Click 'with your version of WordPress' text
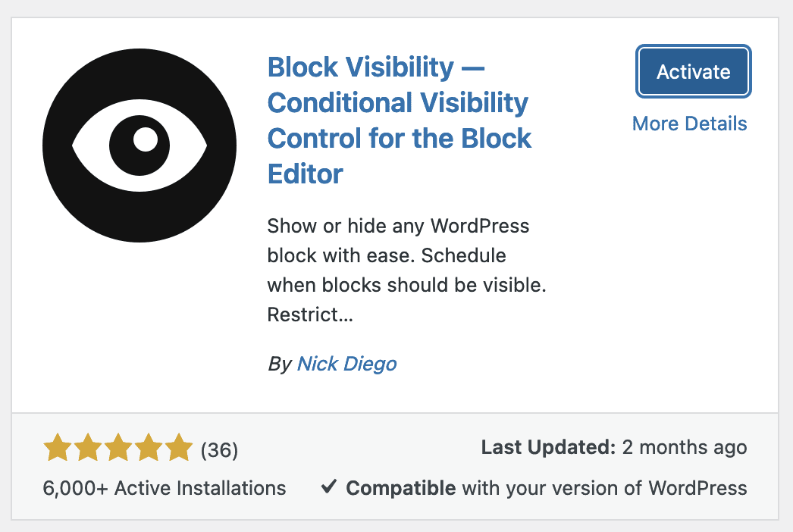Image resolution: width=793 pixels, height=532 pixels. [604, 487]
